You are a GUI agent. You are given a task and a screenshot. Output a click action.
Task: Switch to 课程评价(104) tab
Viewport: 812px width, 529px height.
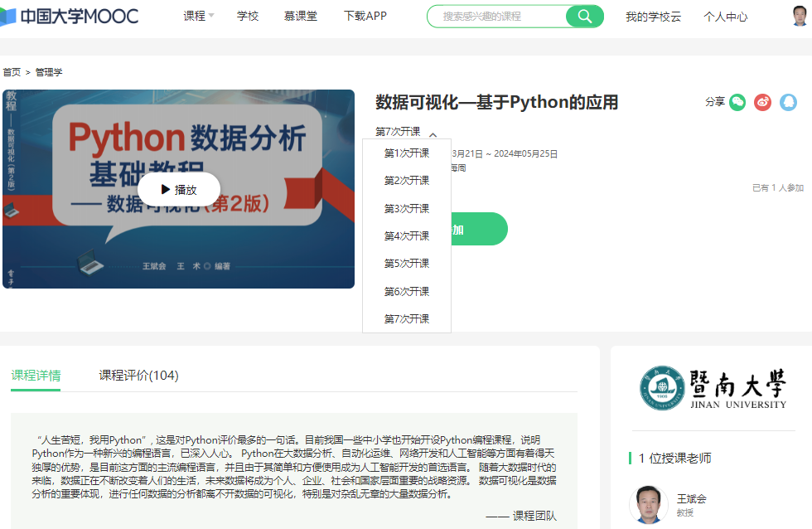click(139, 375)
